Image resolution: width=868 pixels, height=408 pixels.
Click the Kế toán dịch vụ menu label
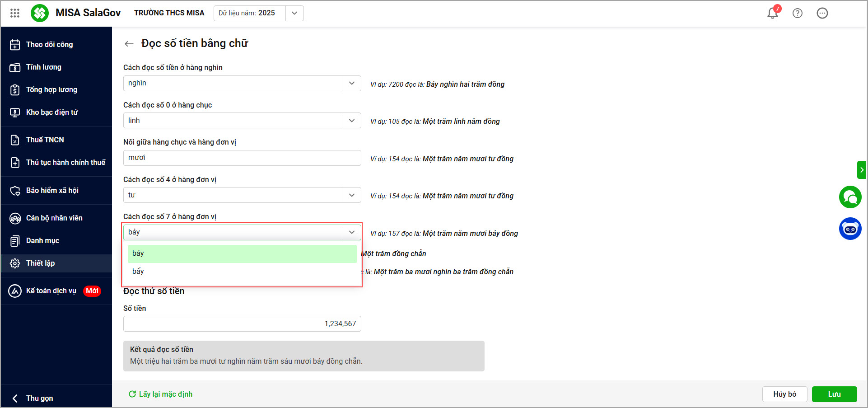point(51,291)
